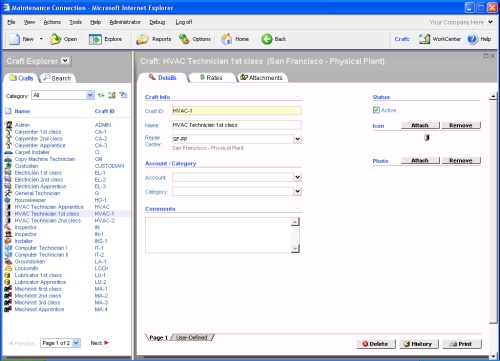Viewport: 500px width, 361px height.
Task: Click Remove button for Icon
Action: tap(461, 125)
